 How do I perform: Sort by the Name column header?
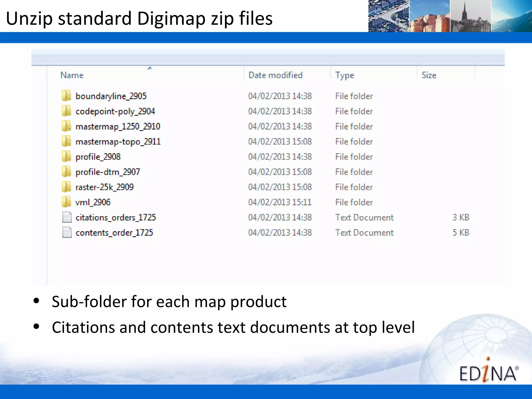pyautogui.click(x=72, y=75)
